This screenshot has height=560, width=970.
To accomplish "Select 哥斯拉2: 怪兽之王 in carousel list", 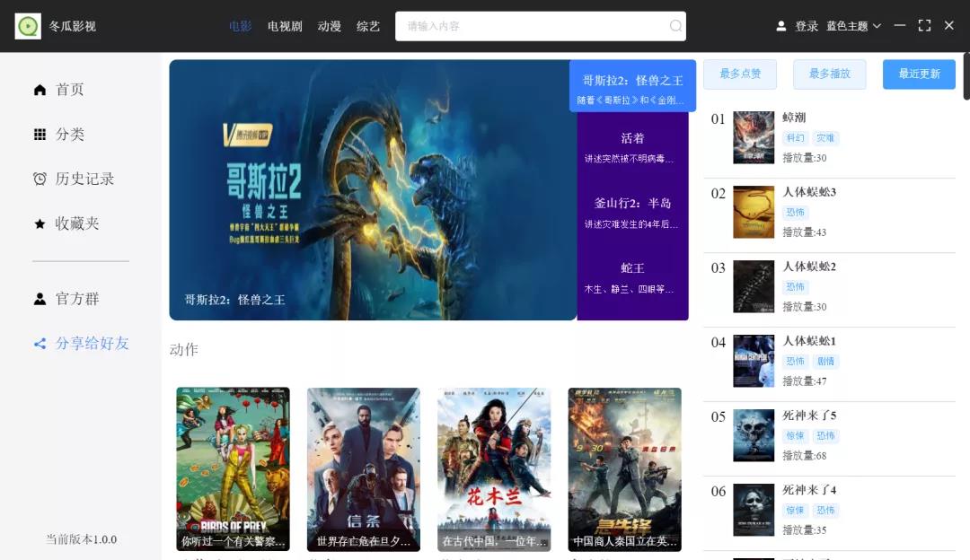I will 633,86.
